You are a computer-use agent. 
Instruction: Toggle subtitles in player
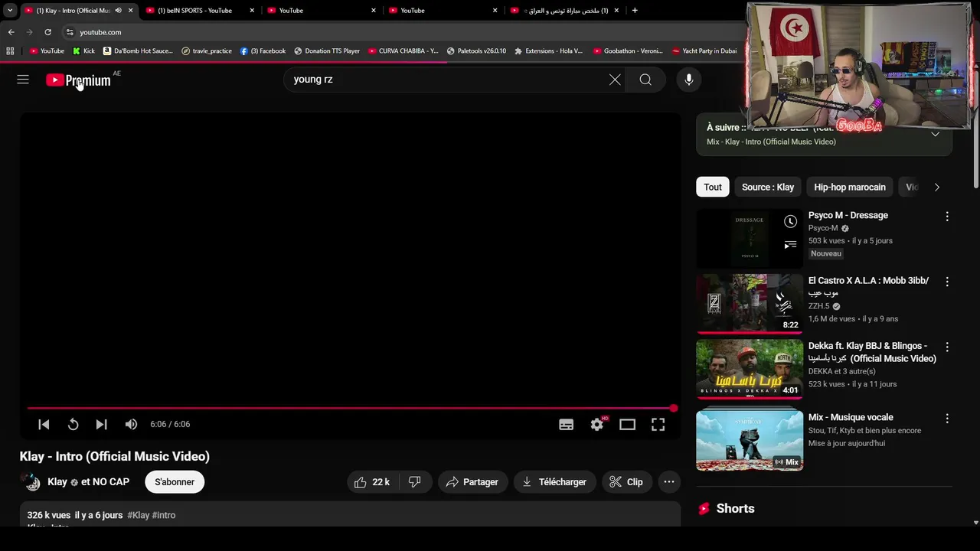[x=566, y=425]
